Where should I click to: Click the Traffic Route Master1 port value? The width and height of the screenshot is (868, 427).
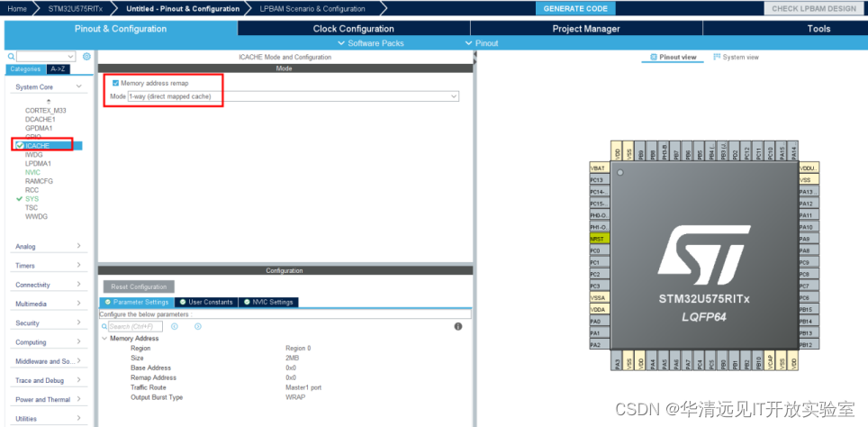(x=303, y=387)
